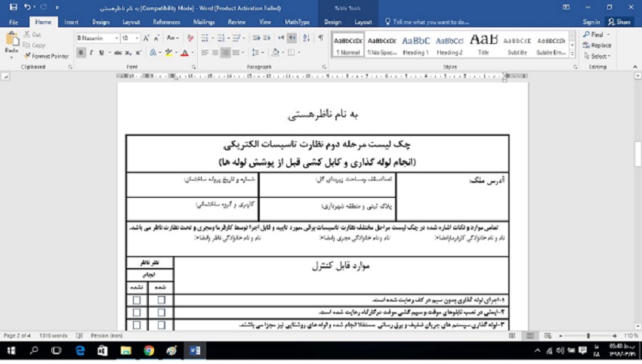The height and width of the screenshot is (364, 642).
Task: Open the B Nazanin font name dropdown
Action: [116, 38]
